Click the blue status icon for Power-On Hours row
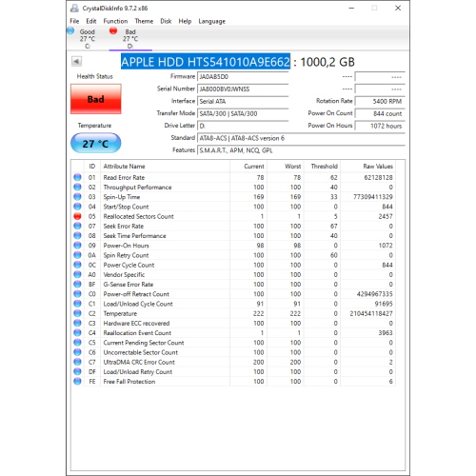Viewport: 476px width, 476px height. coord(77,246)
